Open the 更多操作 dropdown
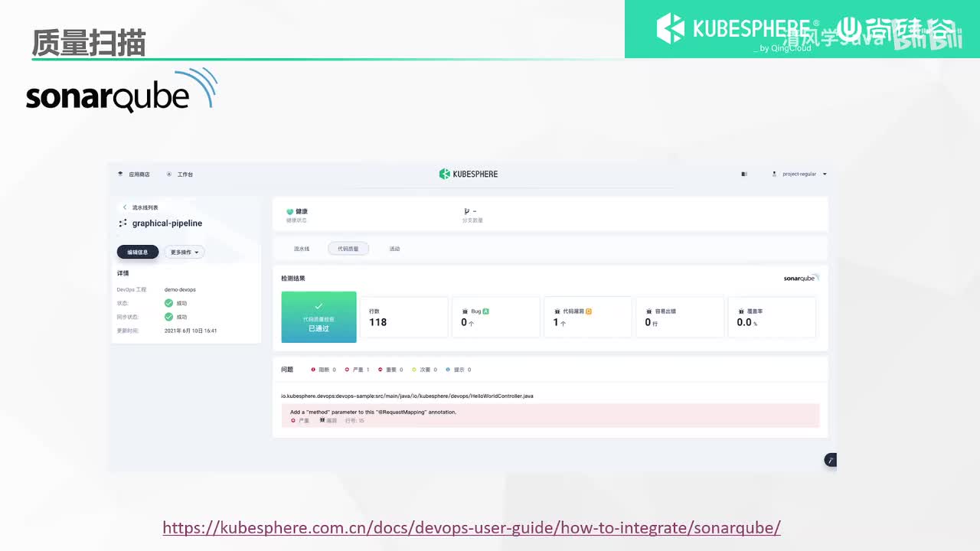The width and height of the screenshot is (980, 551). coord(185,252)
